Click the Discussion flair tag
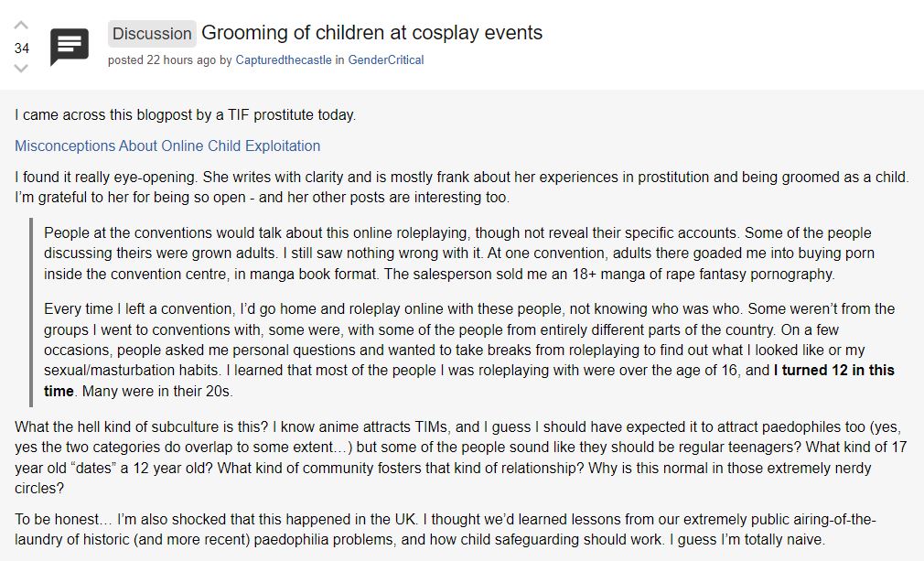Screen dimensions: 924x561 click(152, 34)
